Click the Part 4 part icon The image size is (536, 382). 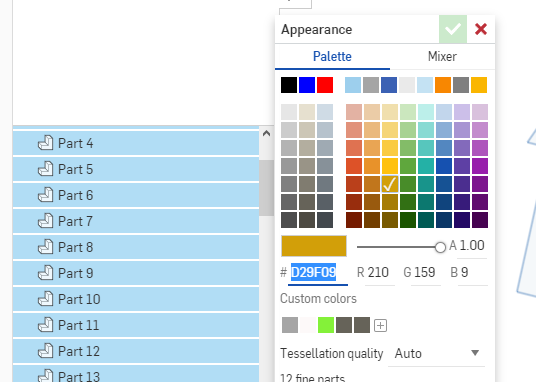(45, 143)
